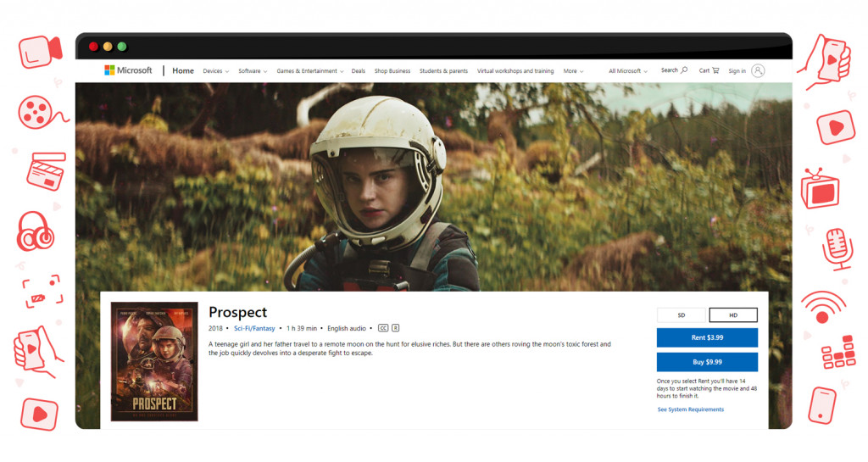Select the SD quality option
This screenshot has height=462, width=868.
[x=681, y=314]
